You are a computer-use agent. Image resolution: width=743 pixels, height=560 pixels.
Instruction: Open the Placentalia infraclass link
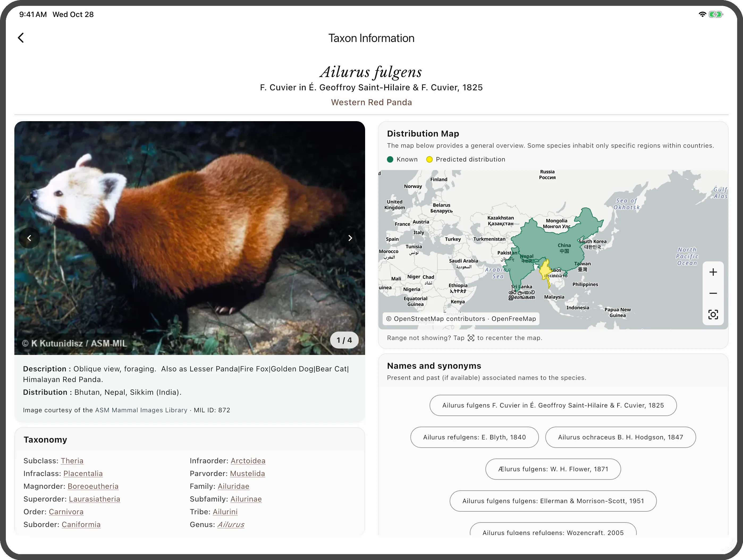pyautogui.click(x=83, y=473)
